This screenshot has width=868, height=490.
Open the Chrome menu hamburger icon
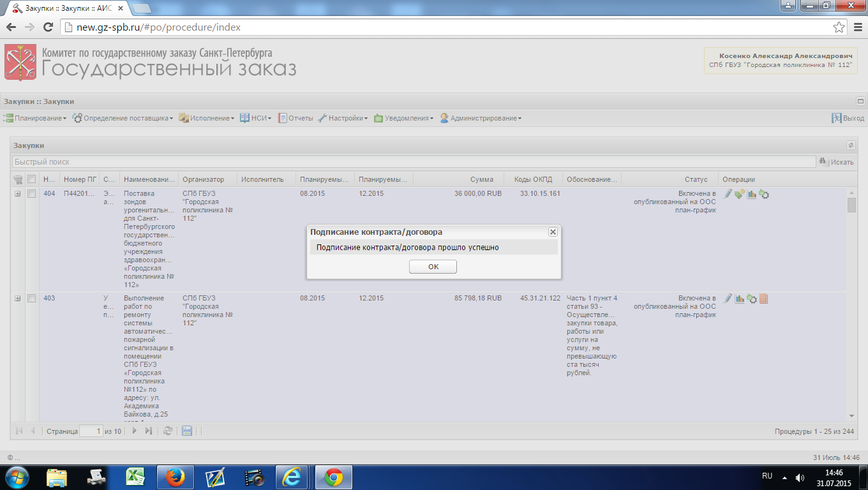point(857,27)
